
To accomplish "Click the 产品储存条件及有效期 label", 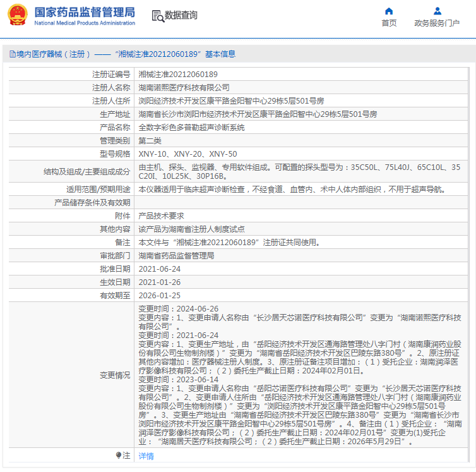I will [x=92, y=203].
